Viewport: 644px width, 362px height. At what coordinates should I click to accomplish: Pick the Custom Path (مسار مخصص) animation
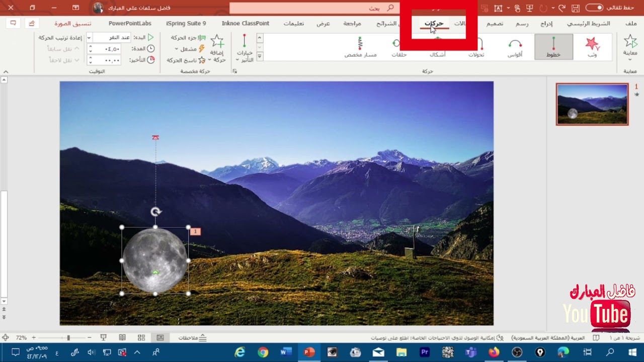coord(360,47)
